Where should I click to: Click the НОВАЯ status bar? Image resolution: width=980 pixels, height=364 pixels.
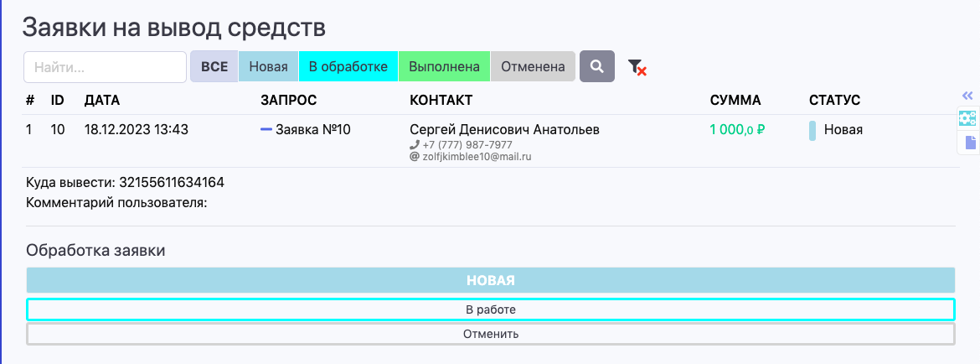click(x=490, y=280)
